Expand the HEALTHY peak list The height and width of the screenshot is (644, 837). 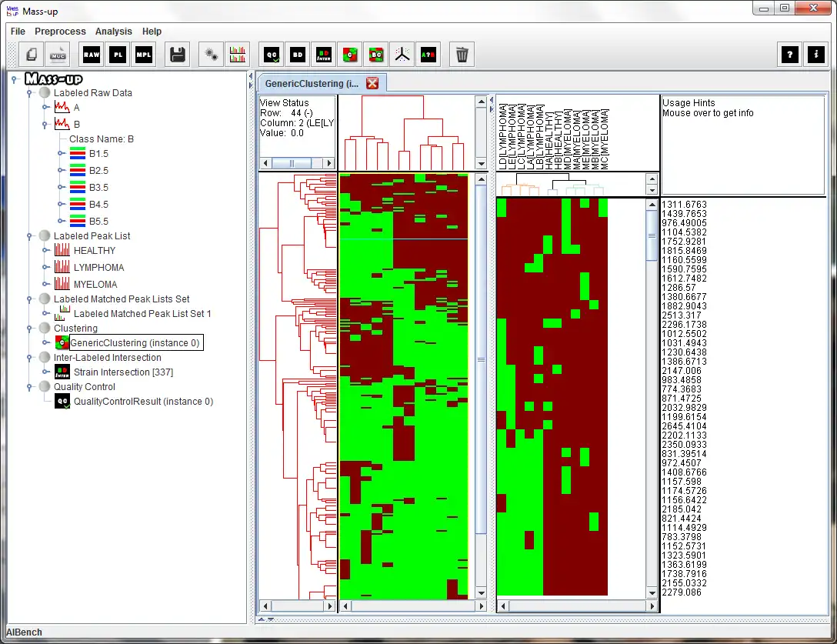point(45,251)
